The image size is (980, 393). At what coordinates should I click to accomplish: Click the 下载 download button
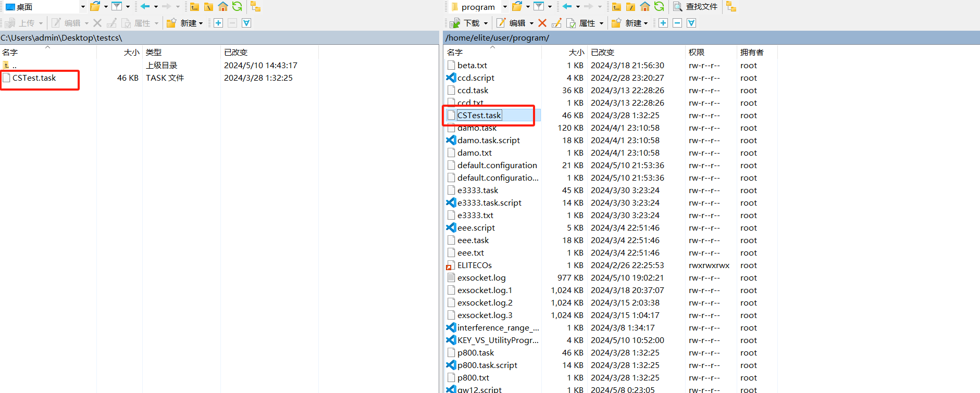467,23
